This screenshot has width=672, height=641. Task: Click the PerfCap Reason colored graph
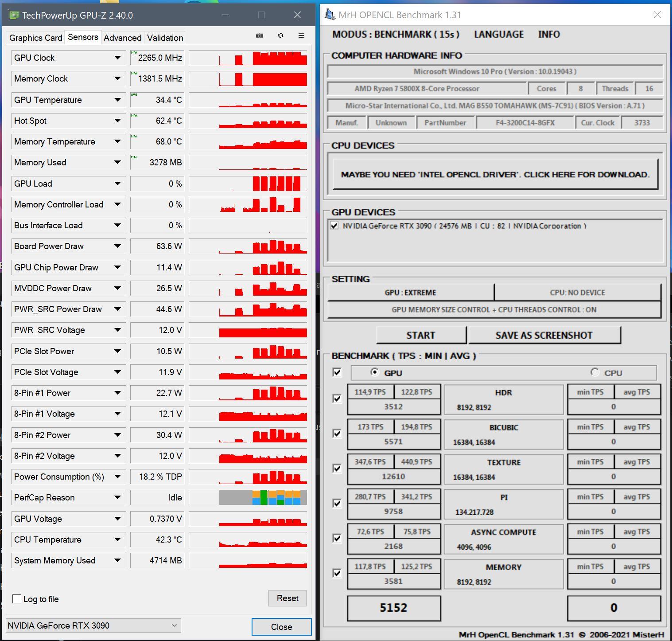click(x=248, y=497)
